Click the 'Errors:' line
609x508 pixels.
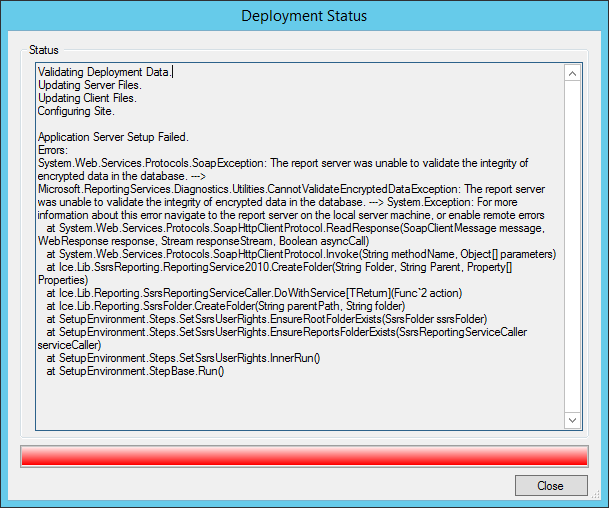53,150
